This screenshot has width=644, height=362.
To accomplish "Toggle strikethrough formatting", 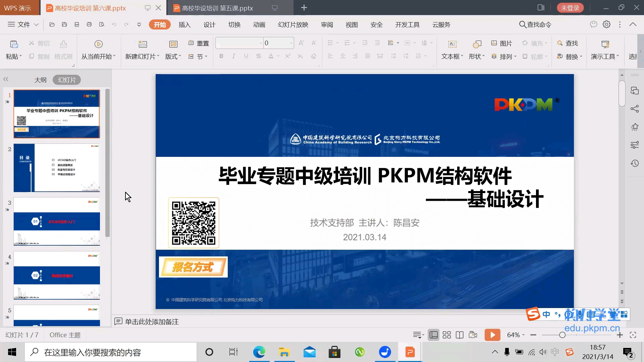I will tap(258, 56).
